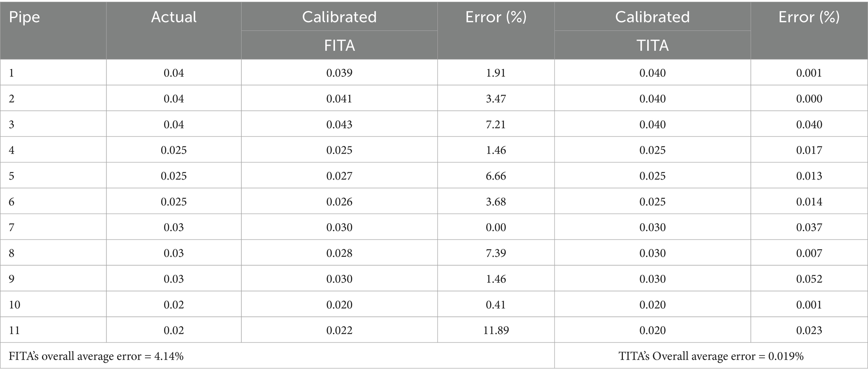Click TITA's Overall average error footer
The image size is (868, 376).
coord(711,356)
